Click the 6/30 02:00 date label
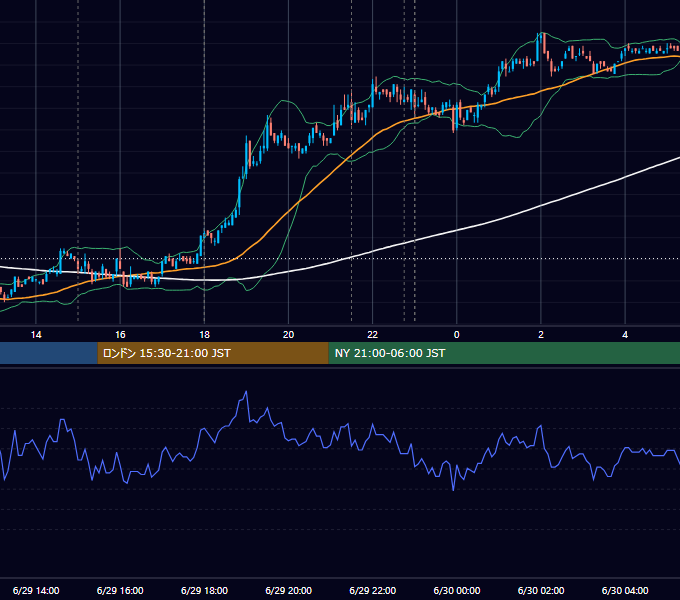The image size is (680, 600). click(x=541, y=590)
